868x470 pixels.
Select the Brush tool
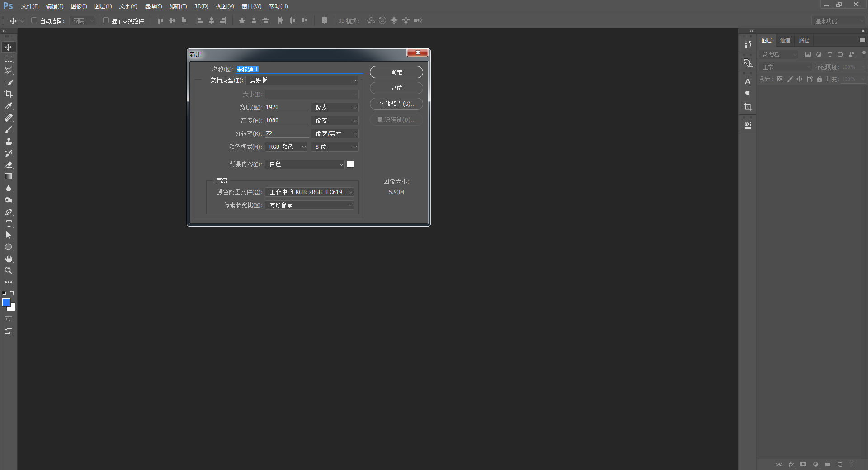pos(9,129)
